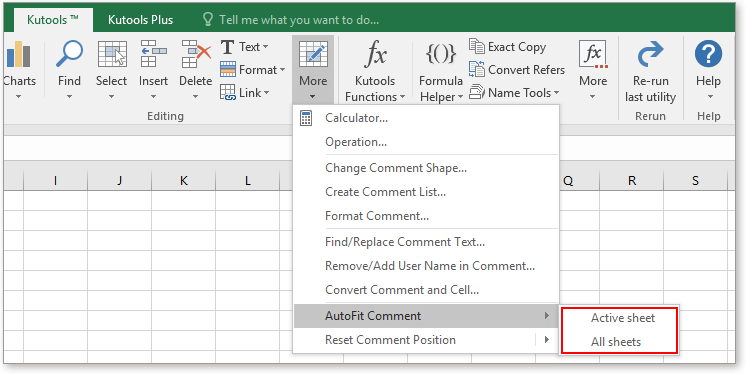Open the Format dropdown arrow

[282, 70]
